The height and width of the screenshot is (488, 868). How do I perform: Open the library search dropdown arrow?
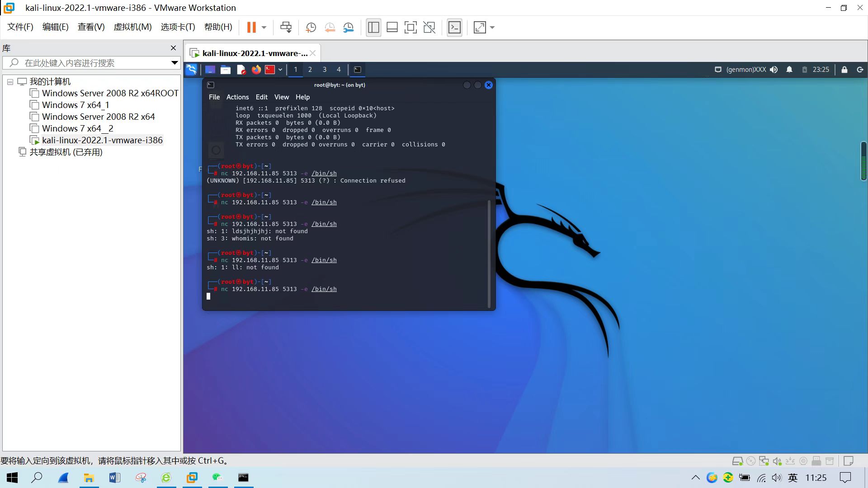click(x=175, y=63)
